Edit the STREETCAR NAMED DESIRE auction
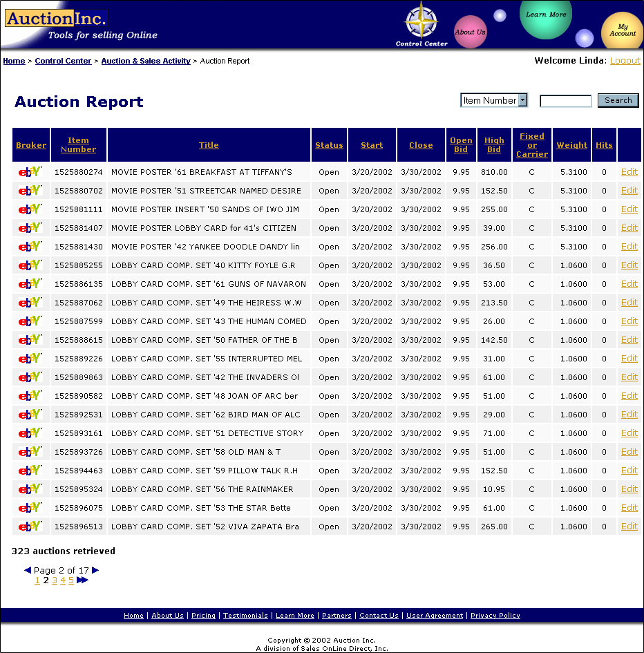 pyautogui.click(x=629, y=190)
